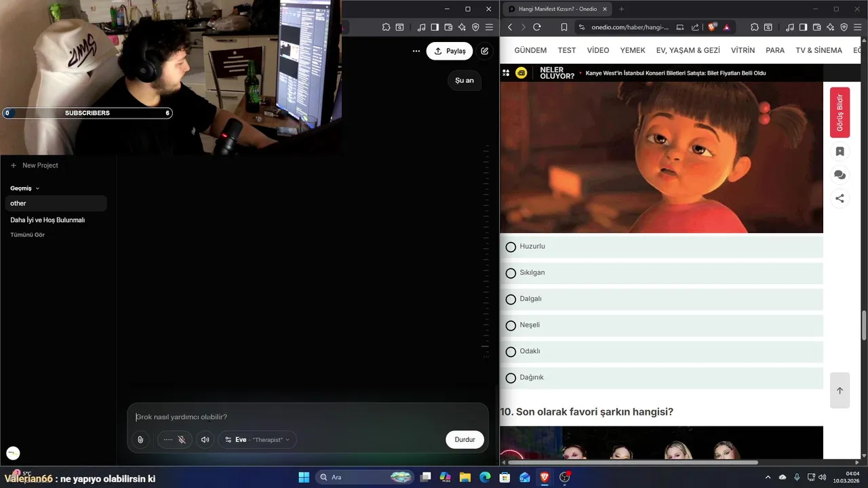
Task: Click the horizontal scrollbar on Onedio page
Action: (x=633, y=463)
